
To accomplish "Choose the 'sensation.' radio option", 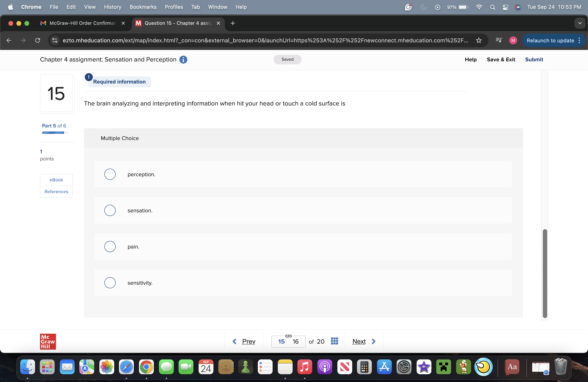I will pos(110,211).
